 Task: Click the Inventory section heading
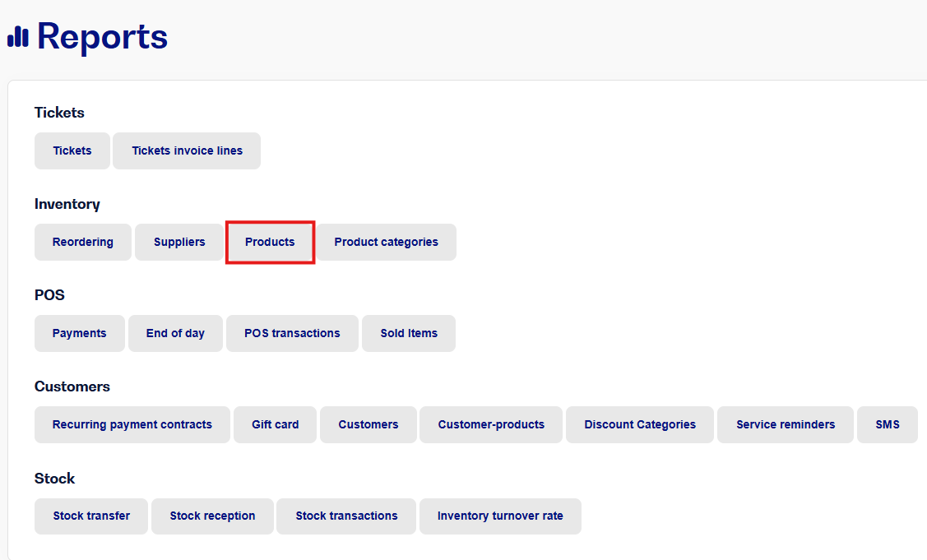pos(67,204)
